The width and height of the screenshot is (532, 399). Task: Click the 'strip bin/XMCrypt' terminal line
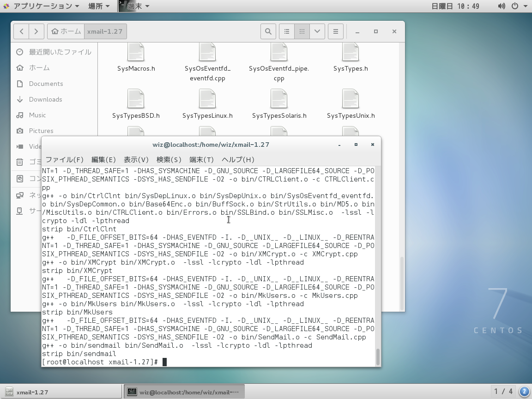77,271
